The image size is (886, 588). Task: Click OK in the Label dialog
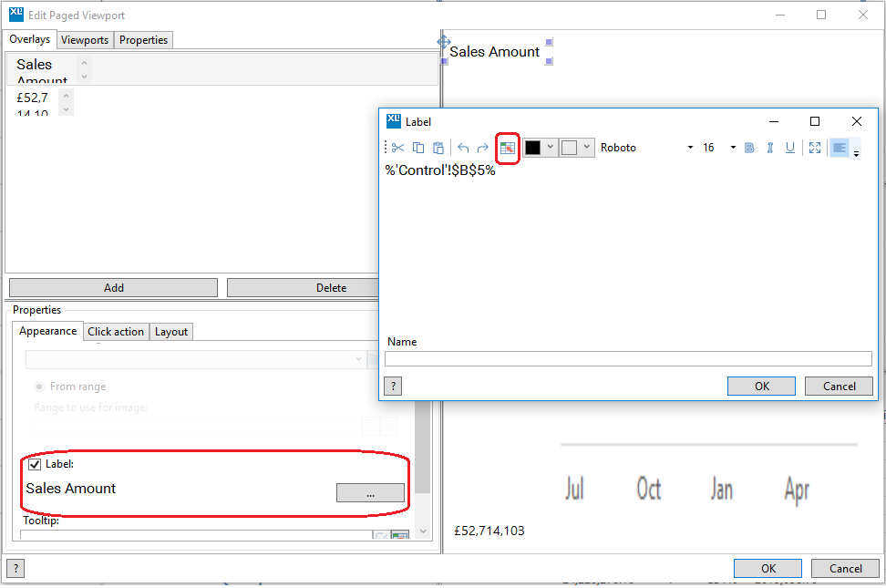tap(762, 386)
